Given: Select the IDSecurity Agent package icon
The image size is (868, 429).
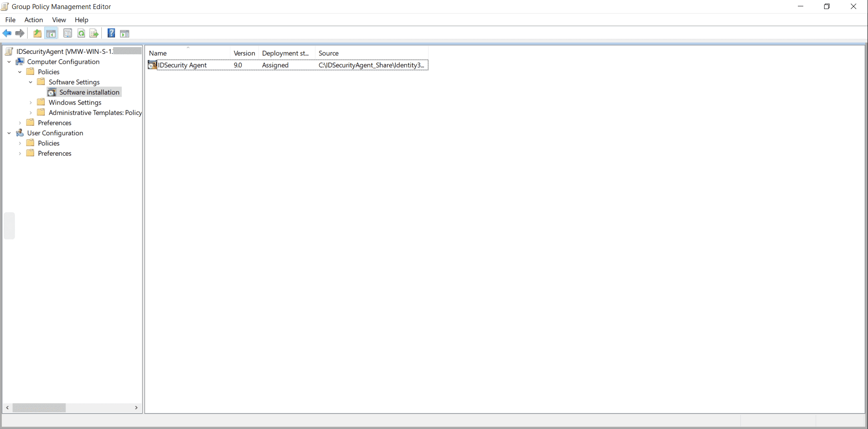Looking at the screenshot, I should [x=153, y=65].
